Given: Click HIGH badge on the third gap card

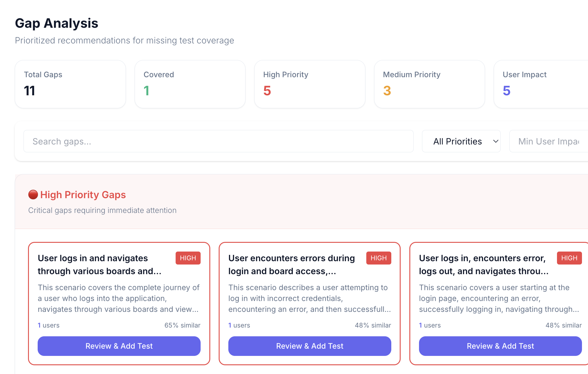Looking at the screenshot, I should tap(569, 258).
